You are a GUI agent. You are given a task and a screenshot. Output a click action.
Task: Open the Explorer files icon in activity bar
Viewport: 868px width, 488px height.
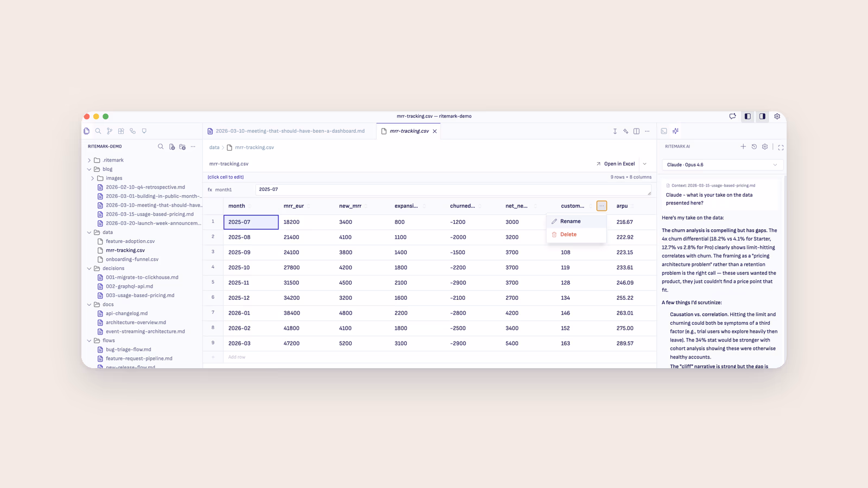87,131
